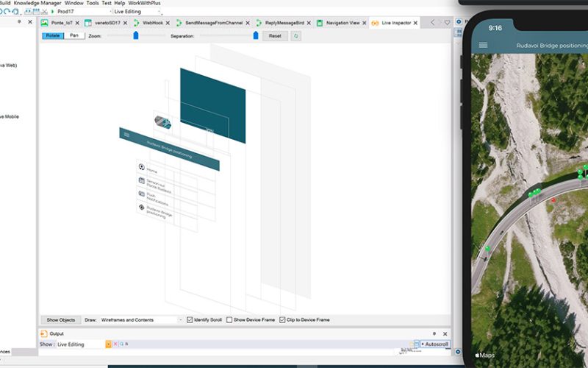
Task: Switch to the WebHook tab
Action: click(153, 23)
